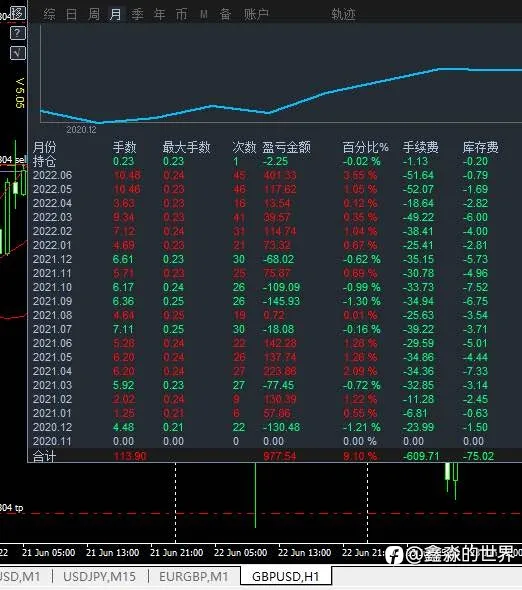Click the 21 Jun 13:00 time axis label

coord(113,553)
